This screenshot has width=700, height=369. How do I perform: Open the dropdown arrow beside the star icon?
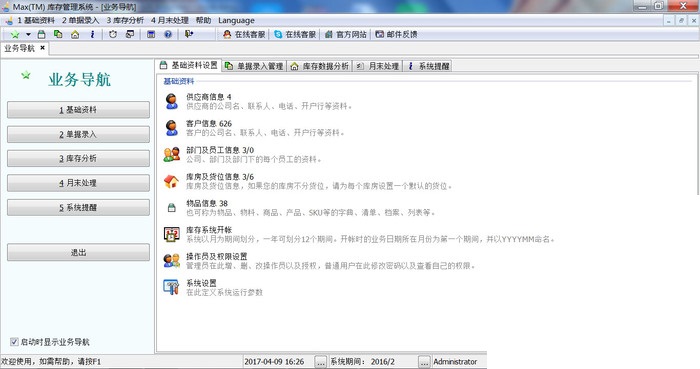pyautogui.click(x=28, y=34)
